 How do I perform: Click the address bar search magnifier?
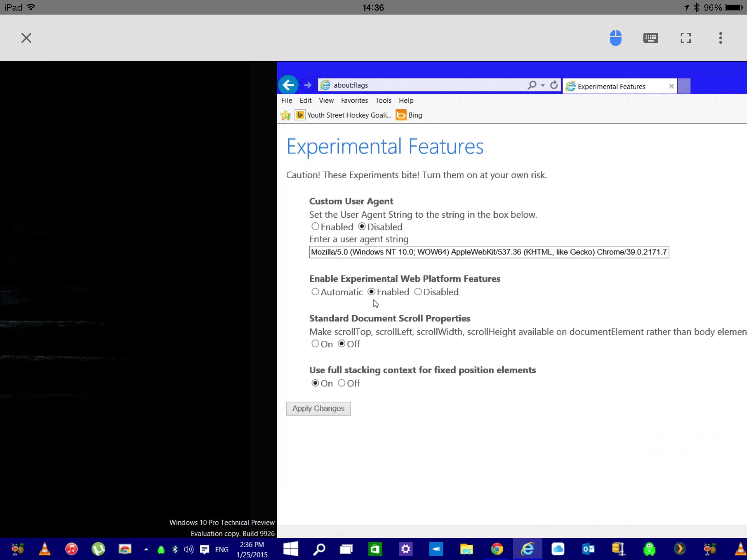coord(532,85)
